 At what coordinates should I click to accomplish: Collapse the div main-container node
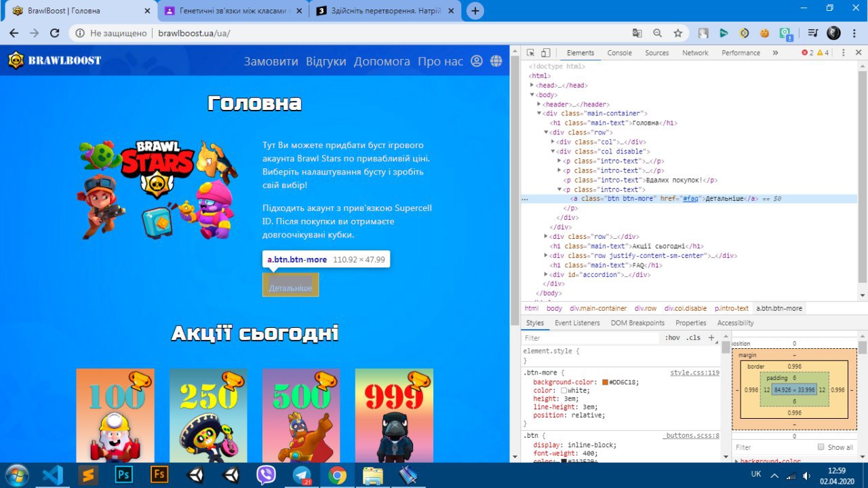(x=539, y=114)
